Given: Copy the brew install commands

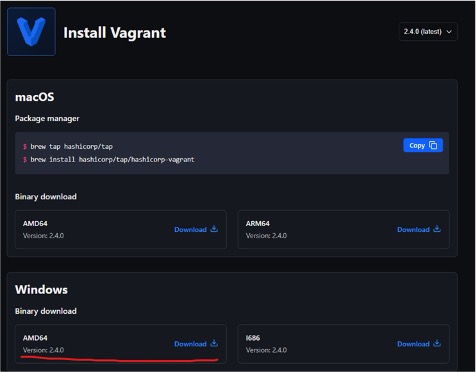Looking at the screenshot, I should click(423, 145).
